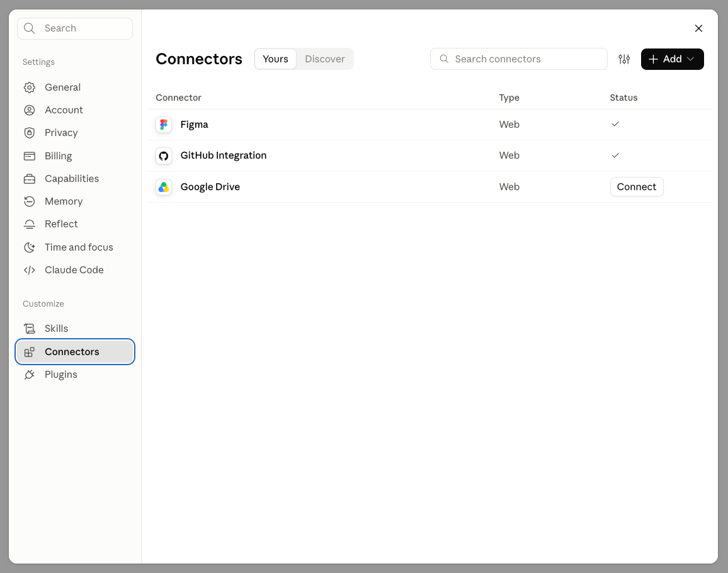Click the General gear icon
Screen dimensions: 728x573
29,88
